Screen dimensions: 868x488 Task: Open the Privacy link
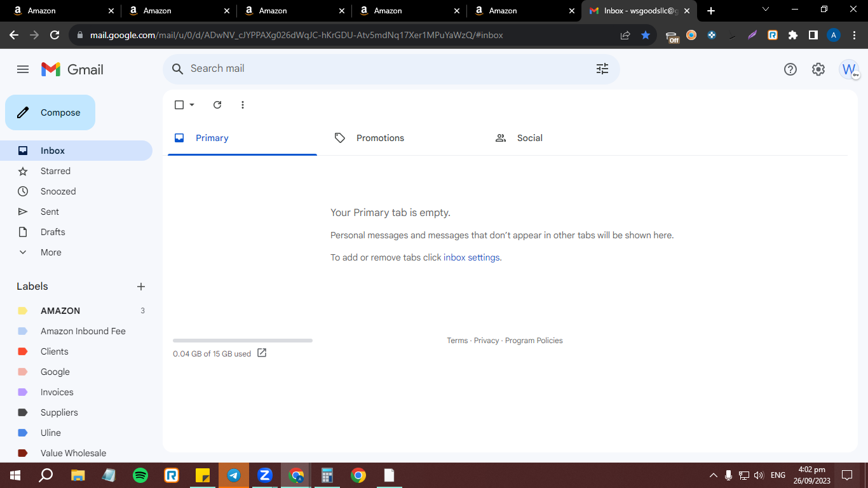[486, 341]
